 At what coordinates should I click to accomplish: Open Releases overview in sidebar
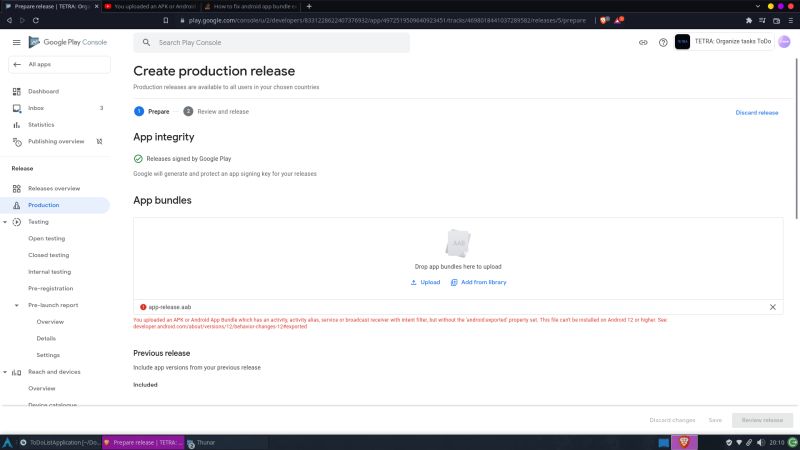pos(55,188)
